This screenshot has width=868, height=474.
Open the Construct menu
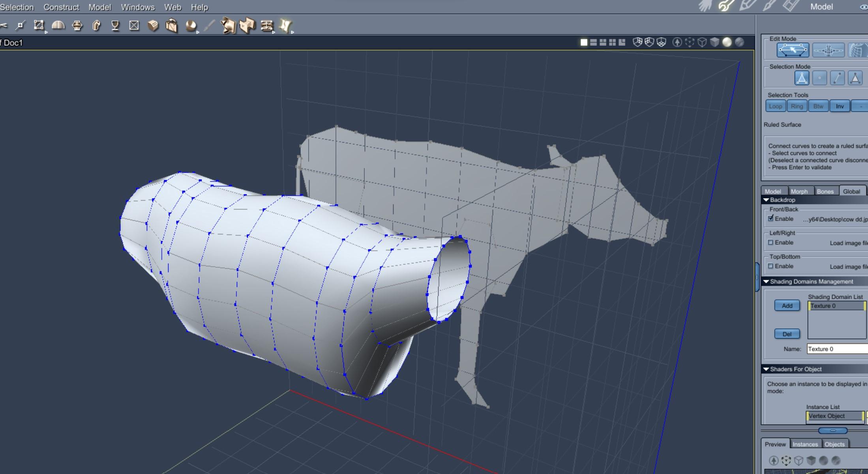click(61, 7)
